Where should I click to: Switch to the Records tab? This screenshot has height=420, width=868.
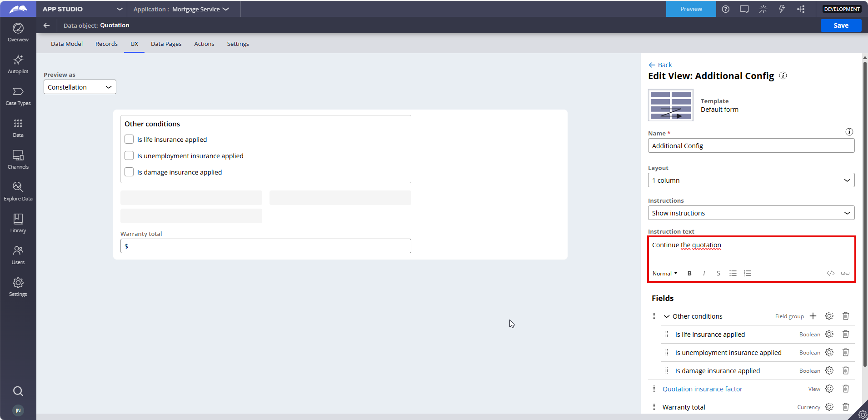(106, 44)
